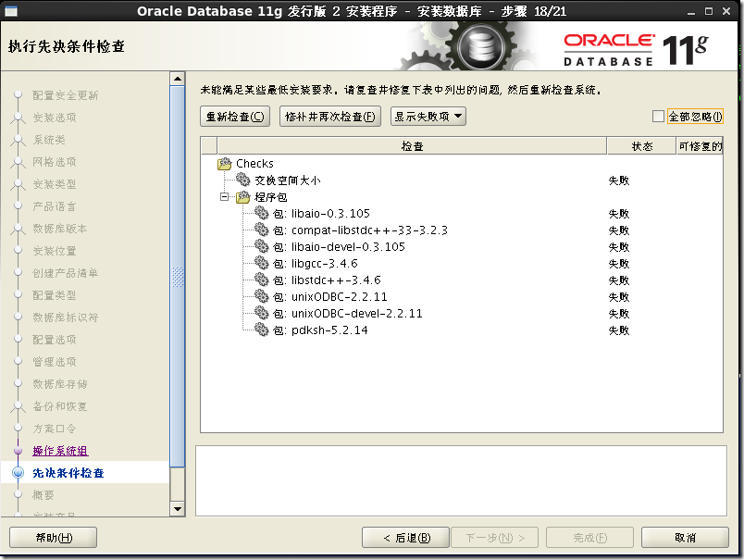Click the sidebar scroll up arrow
The height and width of the screenshot is (560, 744).
pyautogui.click(x=178, y=79)
